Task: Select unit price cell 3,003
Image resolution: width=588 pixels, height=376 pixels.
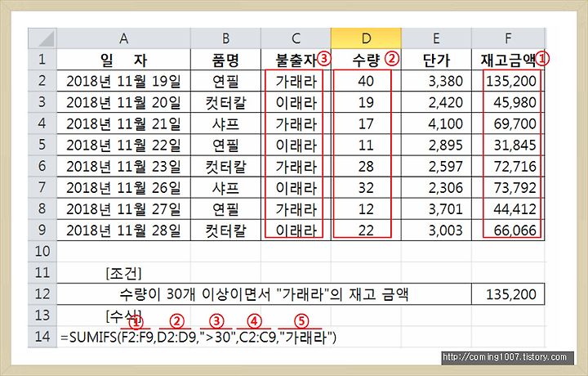Action: pyautogui.click(x=436, y=230)
